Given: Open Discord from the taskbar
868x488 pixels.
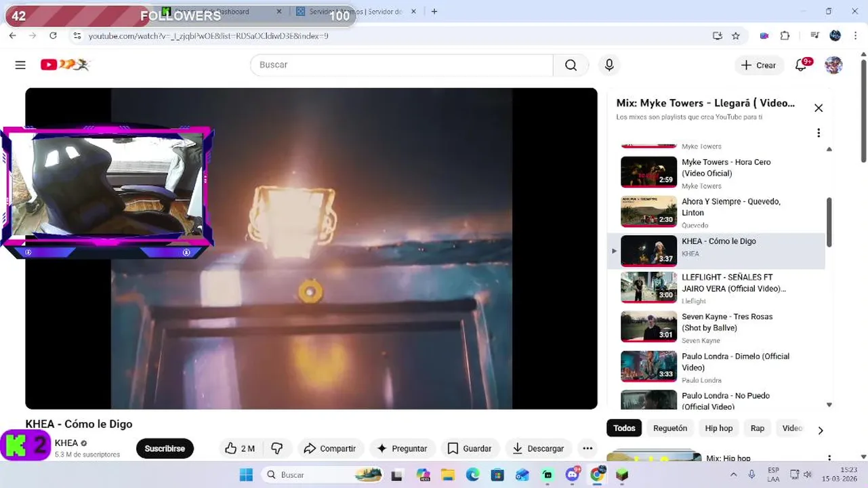Looking at the screenshot, I should [573, 475].
